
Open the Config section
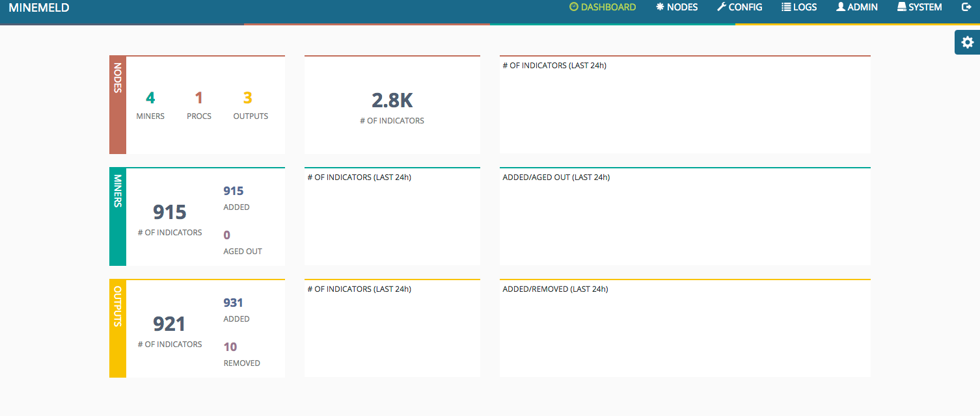739,7
